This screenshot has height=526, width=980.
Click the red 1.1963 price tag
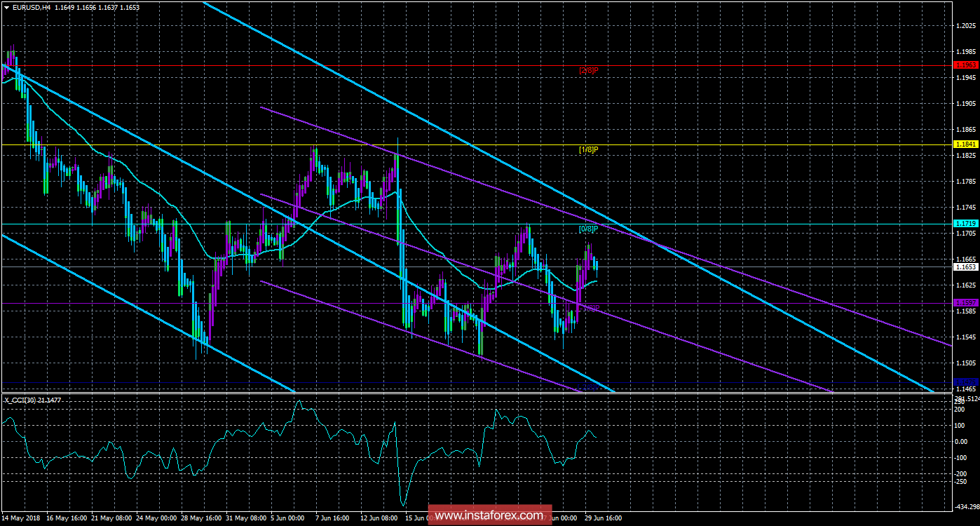click(x=966, y=65)
